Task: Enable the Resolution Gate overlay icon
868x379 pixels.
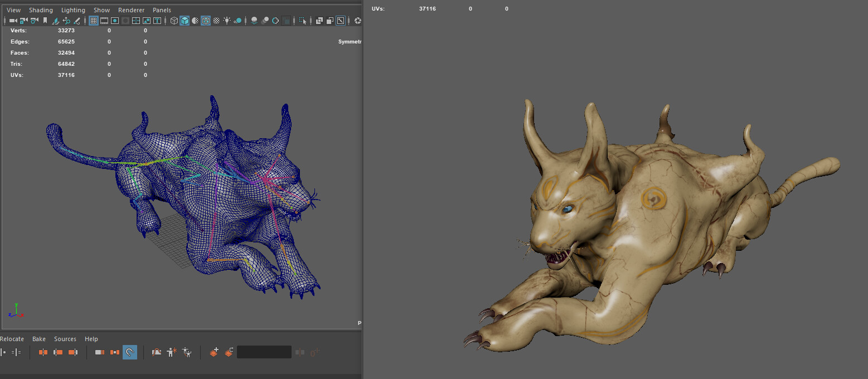Action: pyautogui.click(x=114, y=21)
